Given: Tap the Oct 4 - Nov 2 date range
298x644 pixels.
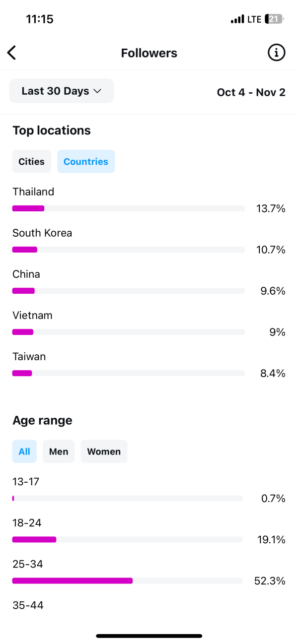Looking at the screenshot, I should point(251,92).
